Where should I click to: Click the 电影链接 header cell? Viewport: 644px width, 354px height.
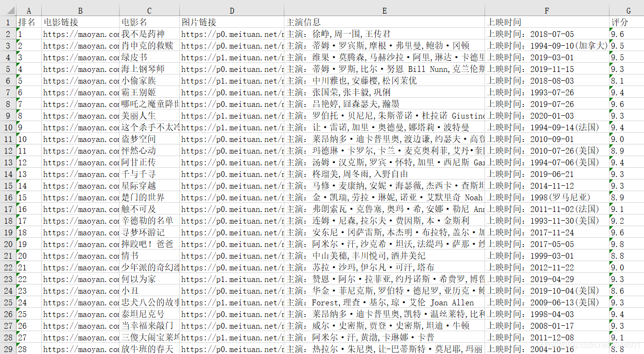click(x=80, y=22)
